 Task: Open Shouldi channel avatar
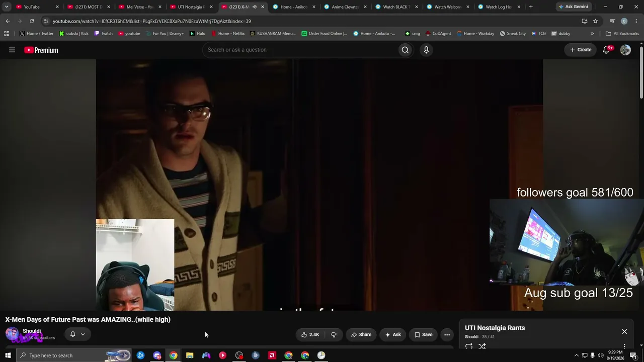(x=12, y=334)
